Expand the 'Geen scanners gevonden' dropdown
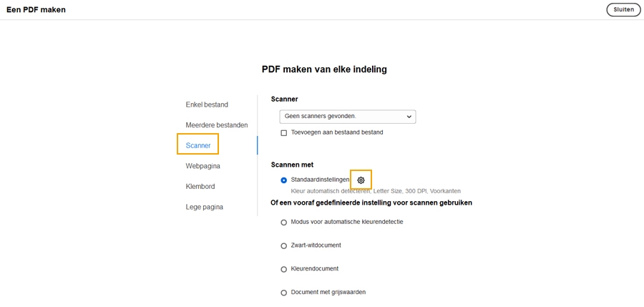 tap(347, 116)
